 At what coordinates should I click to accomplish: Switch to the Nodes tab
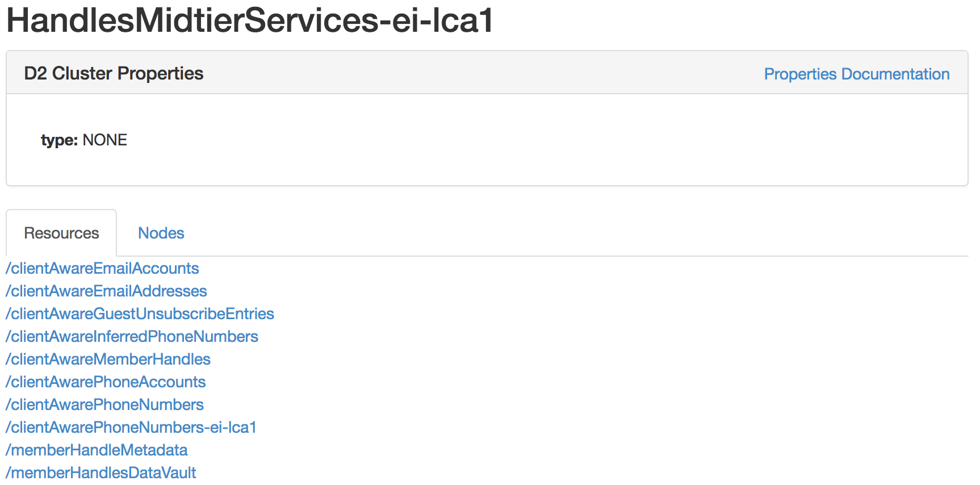coord(161,233)
